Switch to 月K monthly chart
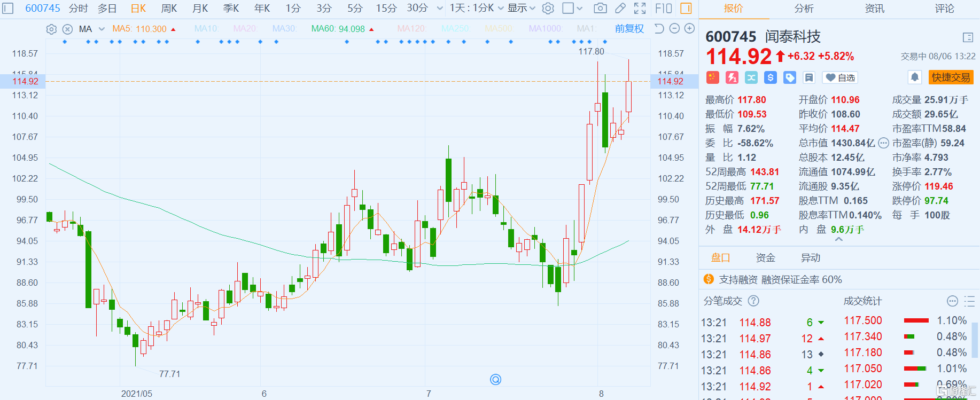The image size is (980, 400). click(200, 8)
